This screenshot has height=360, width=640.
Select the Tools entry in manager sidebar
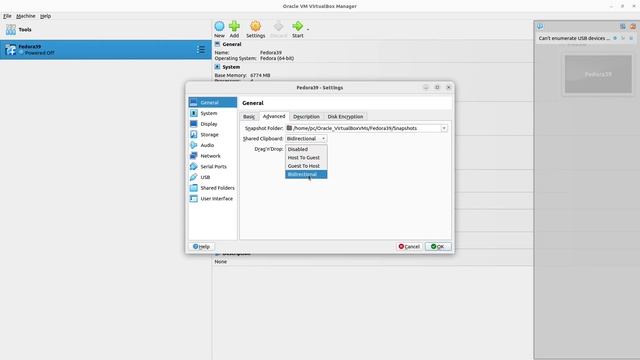[105, 29]
